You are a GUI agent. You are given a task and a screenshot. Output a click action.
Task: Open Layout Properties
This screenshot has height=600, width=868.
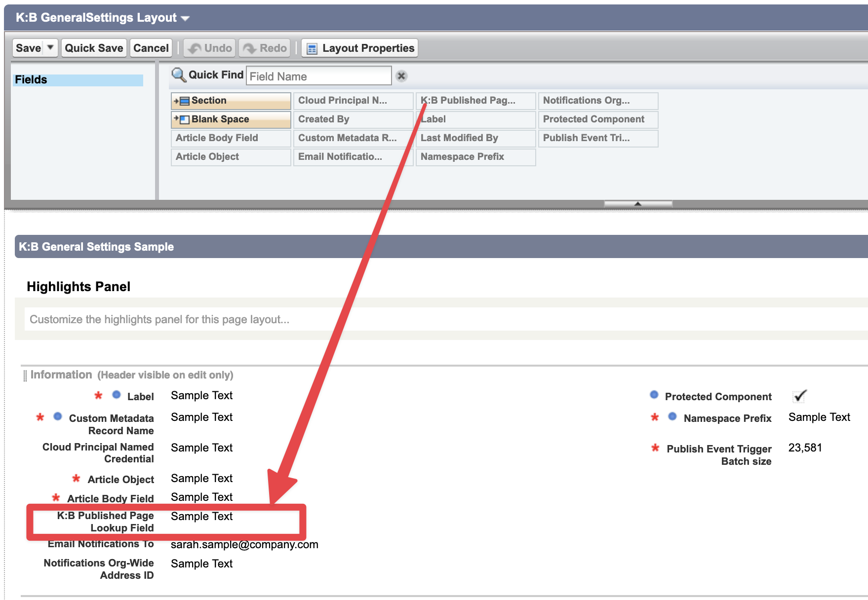click(x=360, y=48)
